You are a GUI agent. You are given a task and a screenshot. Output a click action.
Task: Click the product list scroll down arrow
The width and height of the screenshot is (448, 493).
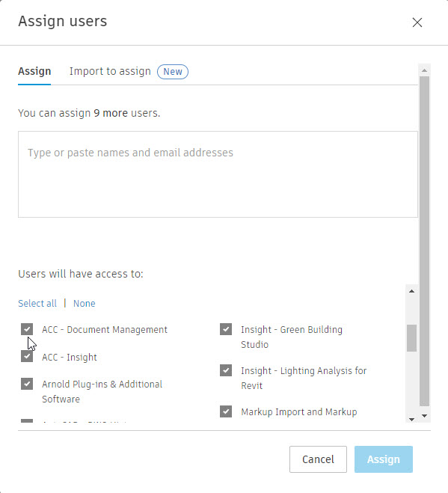tap(411, 419)
